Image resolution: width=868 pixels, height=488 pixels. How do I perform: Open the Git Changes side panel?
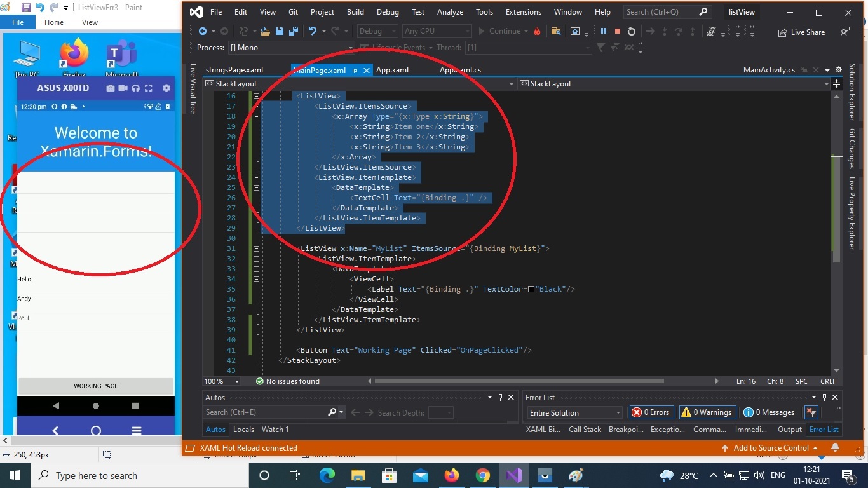coord(852,149)
